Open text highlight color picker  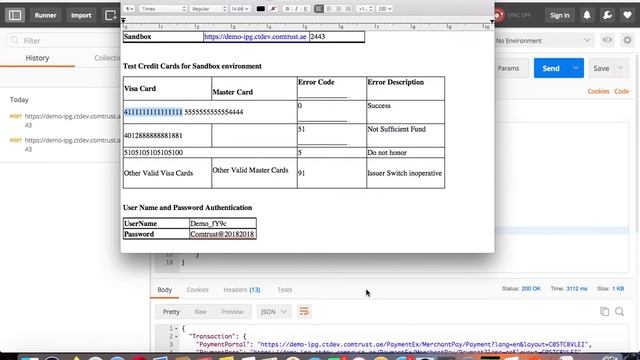[273, 9]
